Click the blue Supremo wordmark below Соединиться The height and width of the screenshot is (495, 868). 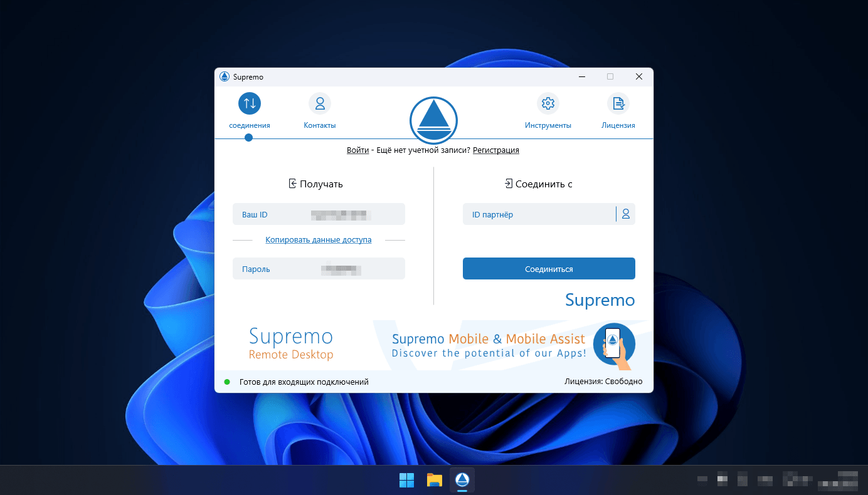tap(600, 300)
